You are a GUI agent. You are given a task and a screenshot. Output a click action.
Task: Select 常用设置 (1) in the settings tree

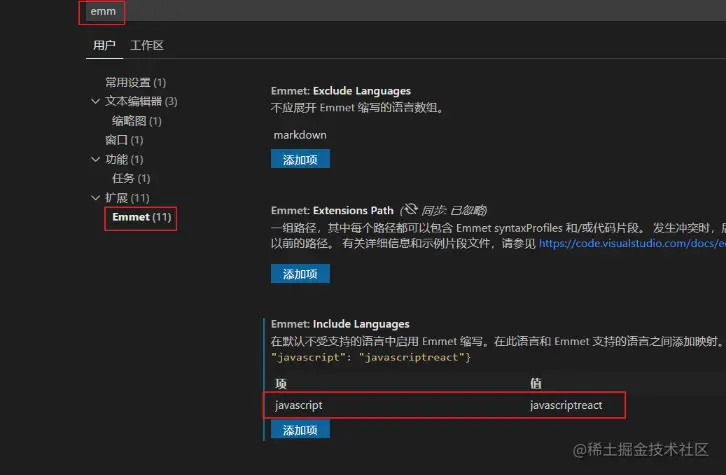[x=135, y=82]
